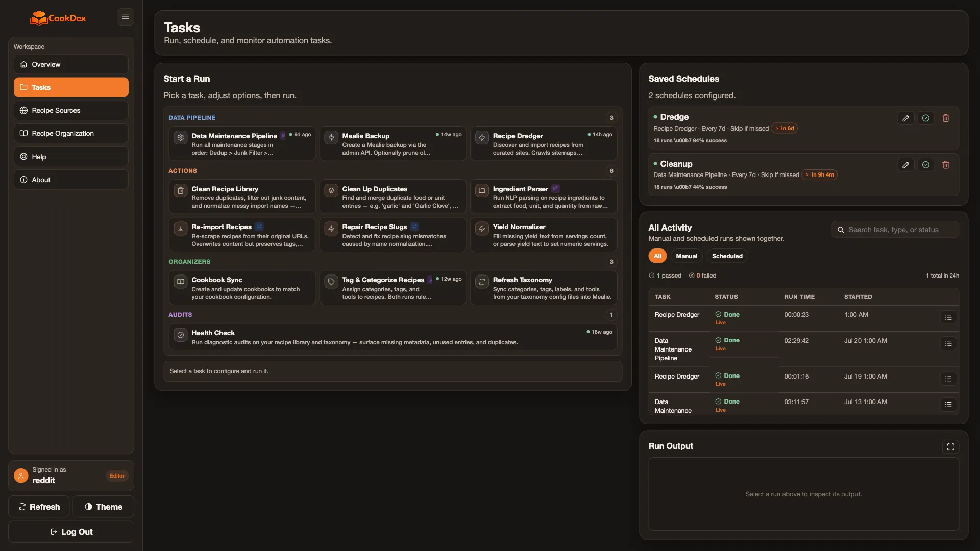Open the About page
Screen dimensions: 980x551
pos(71,180)
